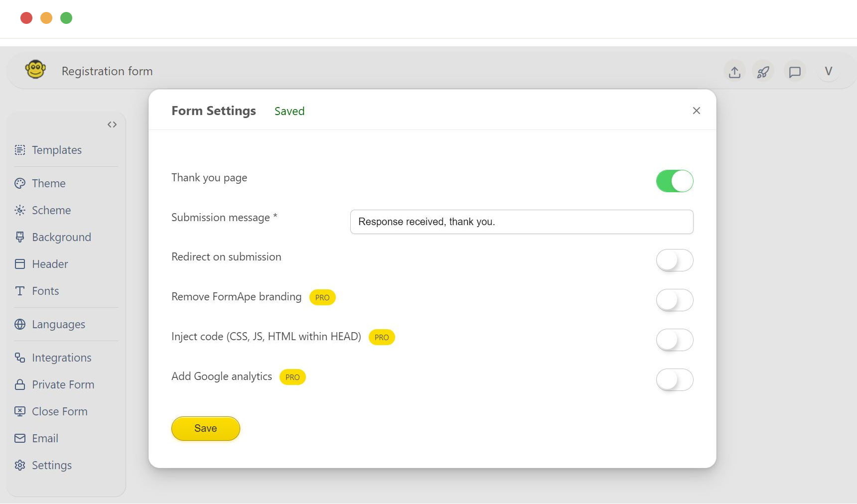
Task: Click the Registration form title
Action: pos(107,71)
